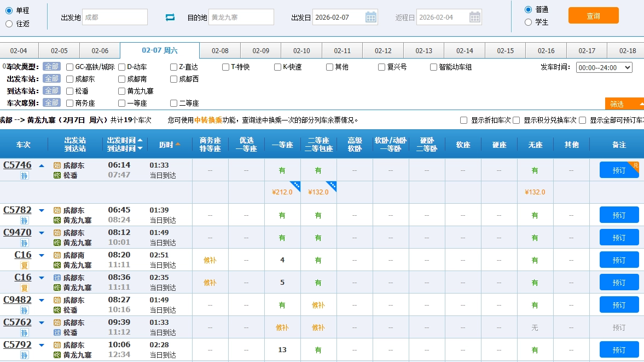Screen dimensions: 644x362
Task: Open the return date calendar icon
Action: point(475,16)
